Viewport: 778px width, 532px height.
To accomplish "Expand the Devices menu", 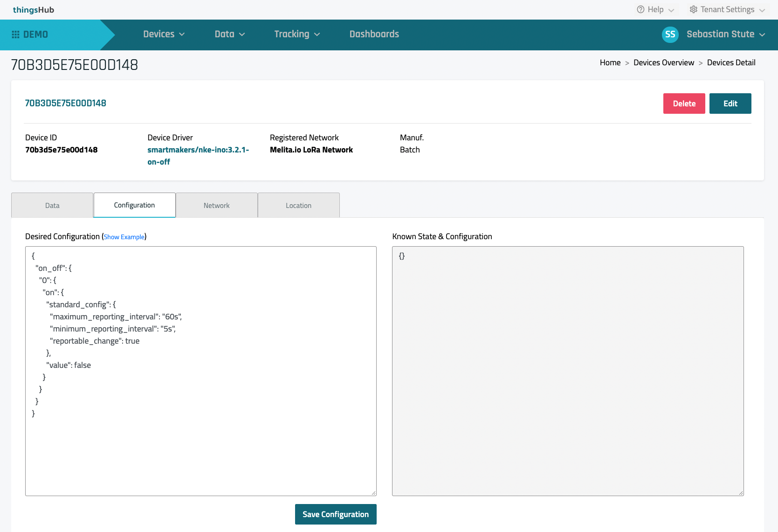I will pyautogui.click(x=164, y=35).
